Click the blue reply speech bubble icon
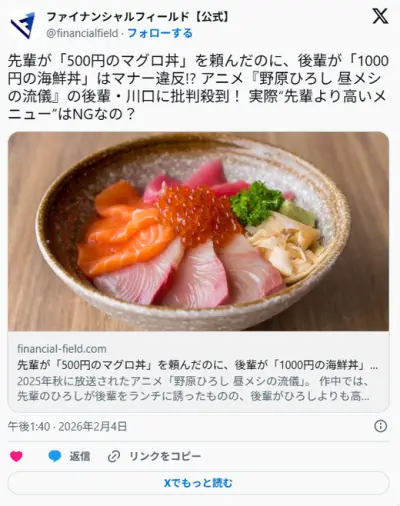The width and height of the screenshot is (400, 506). [x=55, y=456]
